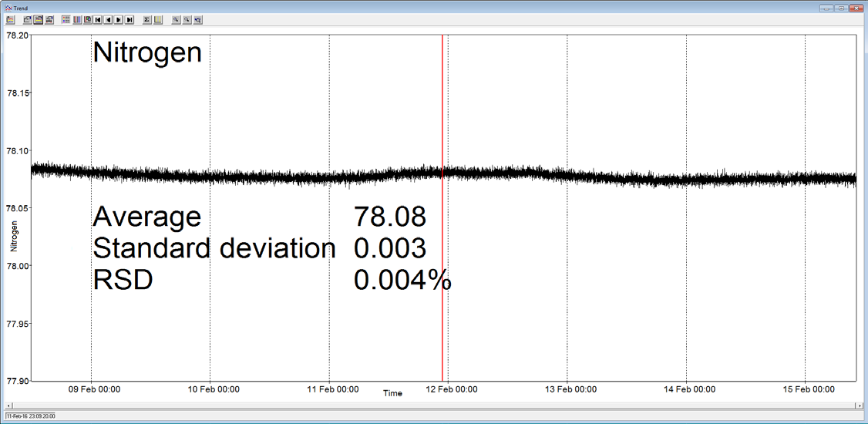Toggle the yellow vertical cursor lines icon
This screenshot has width=868, height=424.
[x=158, y=20]
